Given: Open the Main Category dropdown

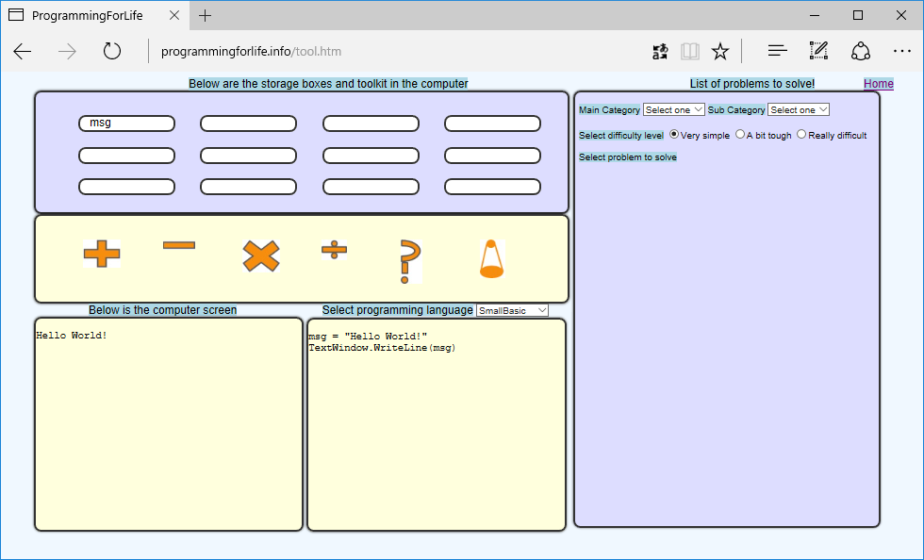Looking at the screenshot, I should tap(673, 110).
